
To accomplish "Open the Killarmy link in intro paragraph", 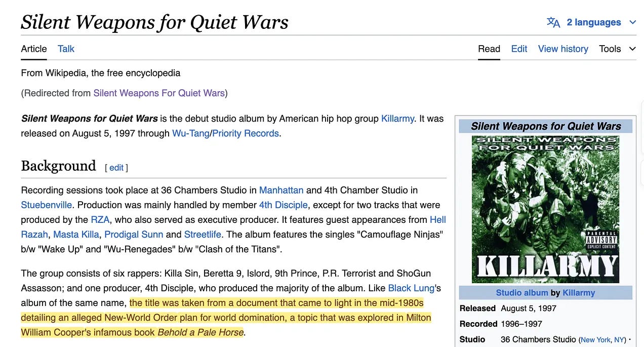I will pyautogui.click(x=397, y=119).
